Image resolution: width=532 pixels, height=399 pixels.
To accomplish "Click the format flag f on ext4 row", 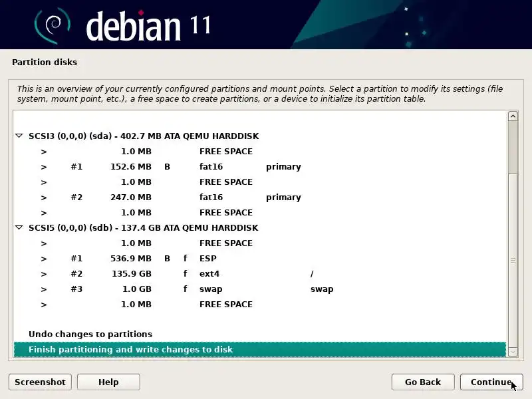I will (186, 273).
